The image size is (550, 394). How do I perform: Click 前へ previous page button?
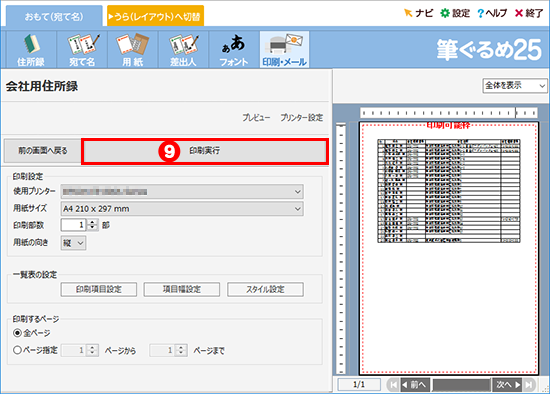click(x=416, y=385)
